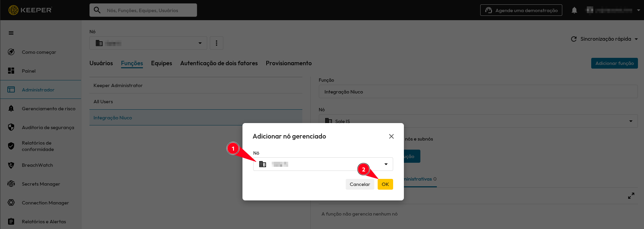This screenshot has width=644, height=229.
Task: Open the user account dropdown arrow
Action: [639, 10]
